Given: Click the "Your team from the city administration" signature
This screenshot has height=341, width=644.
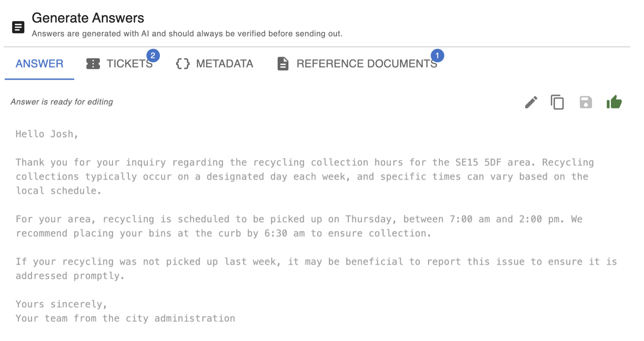Looking at the screenshot, I should (125, 318).
